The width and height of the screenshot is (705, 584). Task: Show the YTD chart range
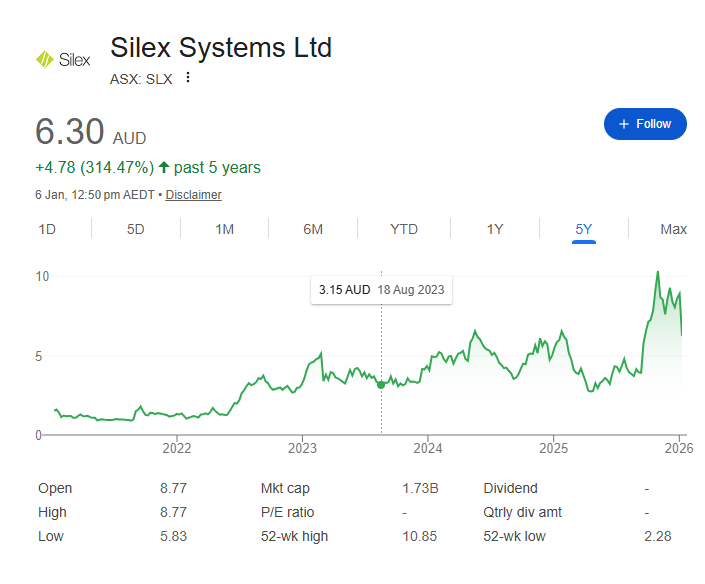(404, 229)
